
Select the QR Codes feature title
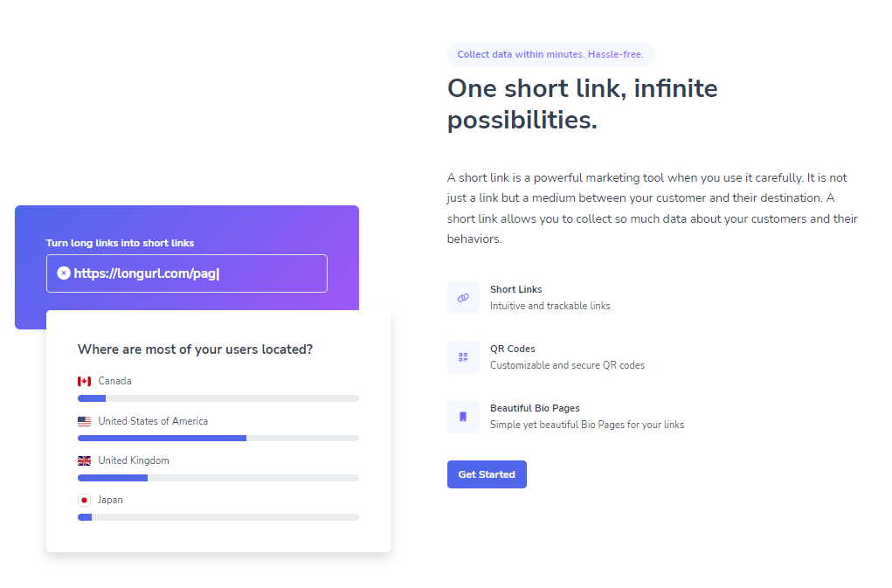click(513, 349)
